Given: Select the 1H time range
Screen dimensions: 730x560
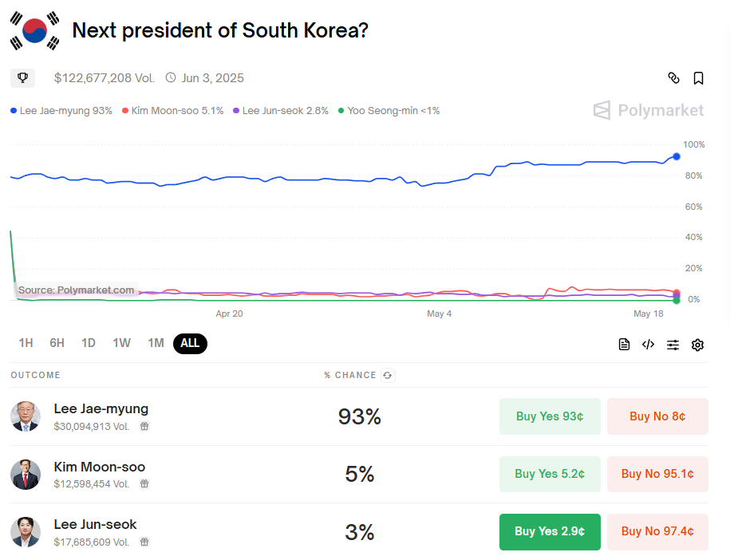Looking at the screenshot, I should click(x=26, y=343).
